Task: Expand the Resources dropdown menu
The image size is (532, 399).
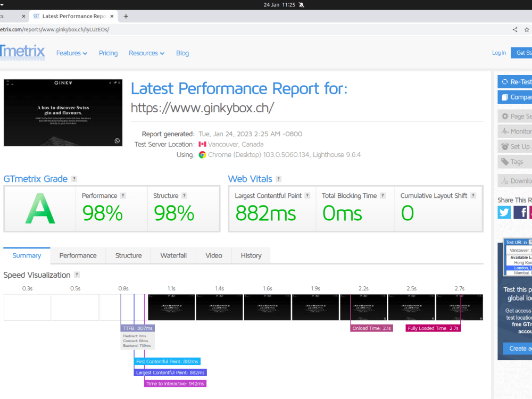Action: tap(147, 53)
